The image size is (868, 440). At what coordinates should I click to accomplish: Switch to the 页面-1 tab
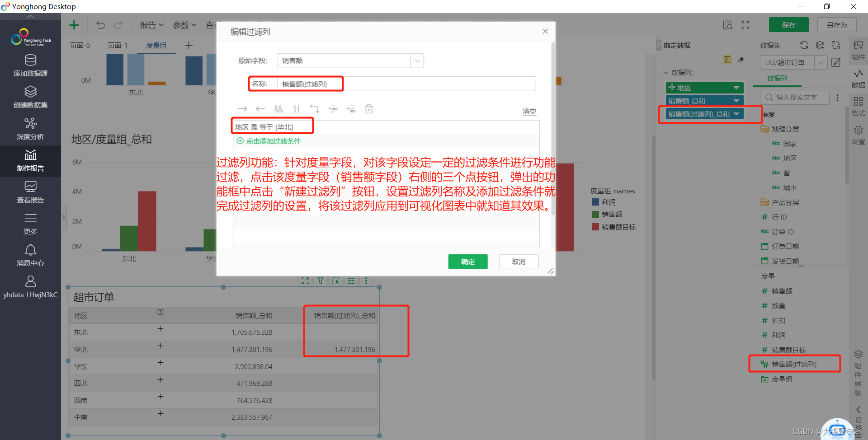tap(118, 45)
